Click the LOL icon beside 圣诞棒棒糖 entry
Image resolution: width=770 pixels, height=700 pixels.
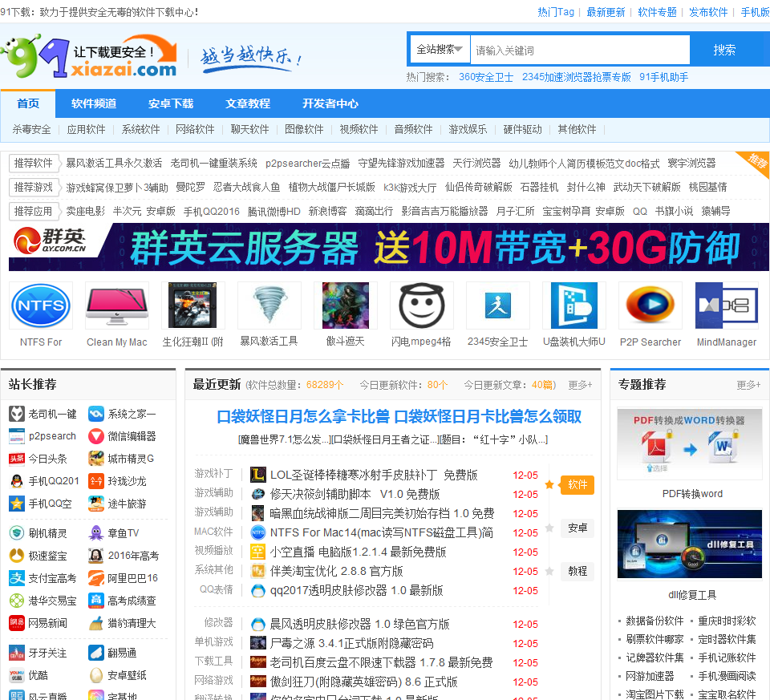[257, 475]
